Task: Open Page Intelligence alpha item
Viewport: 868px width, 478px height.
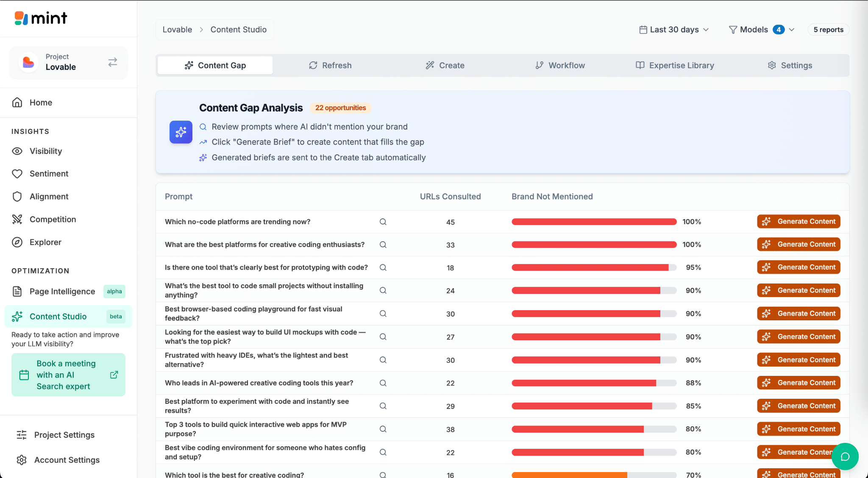Action: [62, 292]
